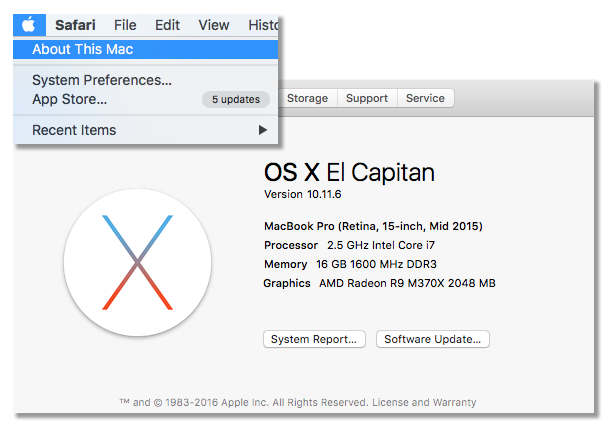Choose System Preferences from the menu
The width and height of the screenshot is (610, 427).
(145, 80)
